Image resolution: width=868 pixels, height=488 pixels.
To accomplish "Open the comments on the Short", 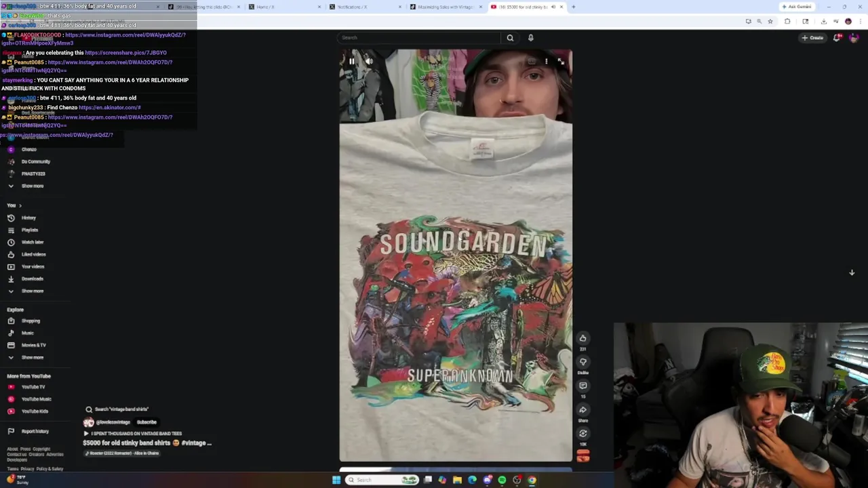I will (583, 386).
